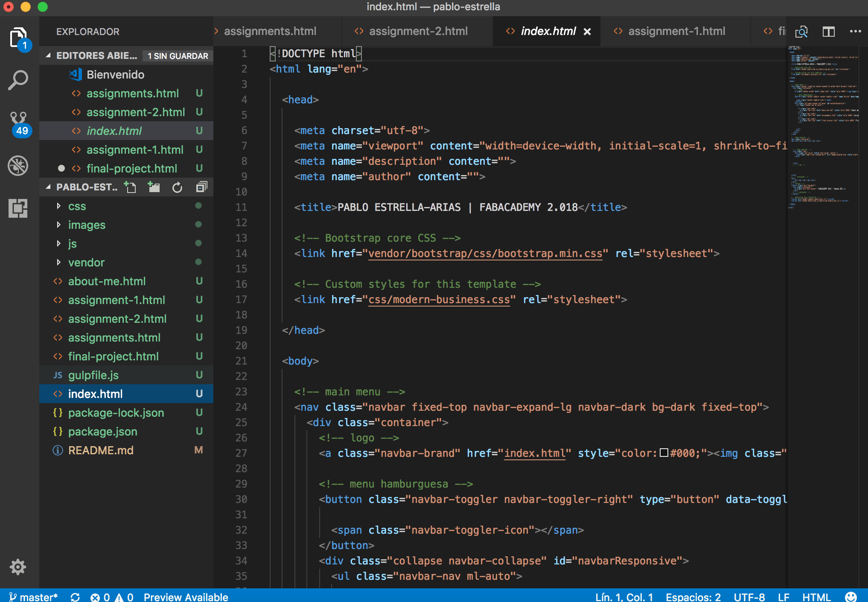The height and width of the screenshot is (602, 868).
Task: Open the Debug view icon
Action: tap(18, 166)
